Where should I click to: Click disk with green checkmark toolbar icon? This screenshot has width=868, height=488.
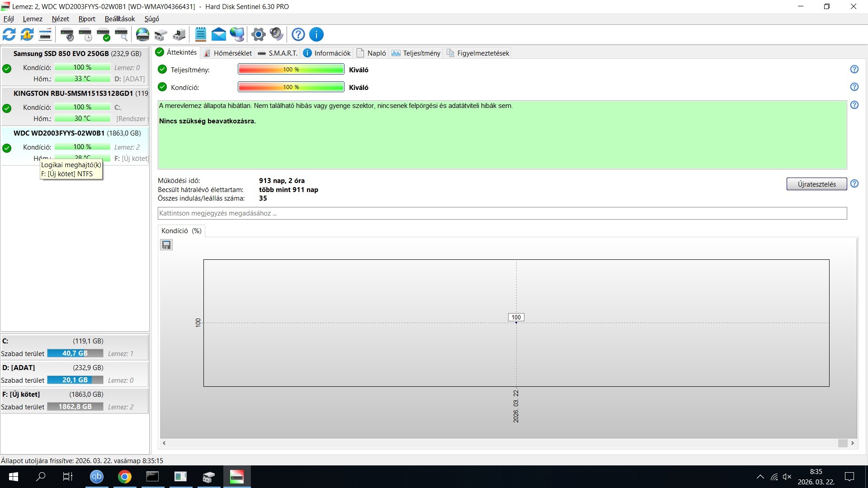click(x=103, y=34)
